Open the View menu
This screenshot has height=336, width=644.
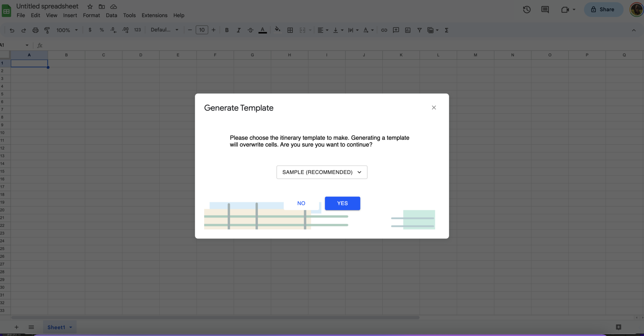pos(52,15)
